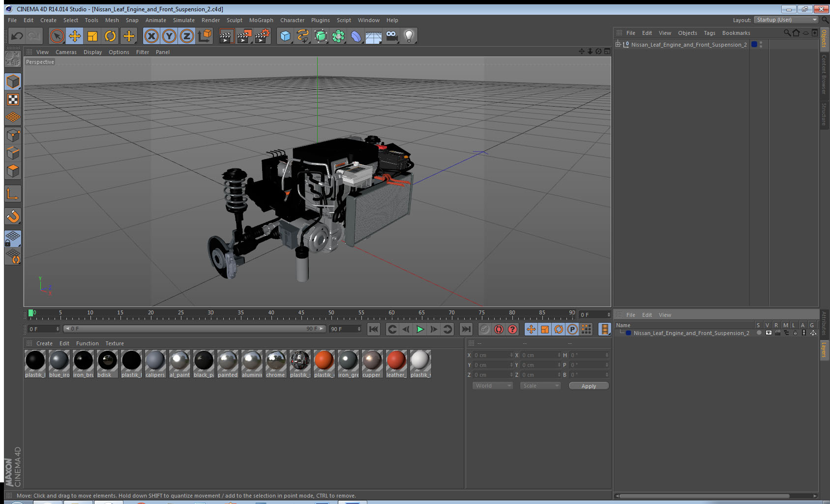Viewport: 830px width, 504px height.
Task: Toggle autokeying button
Action: click(x=499, y=329)
